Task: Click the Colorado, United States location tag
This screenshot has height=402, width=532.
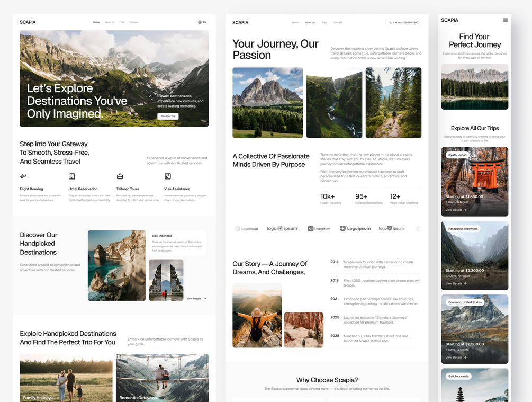Action: 465,302
